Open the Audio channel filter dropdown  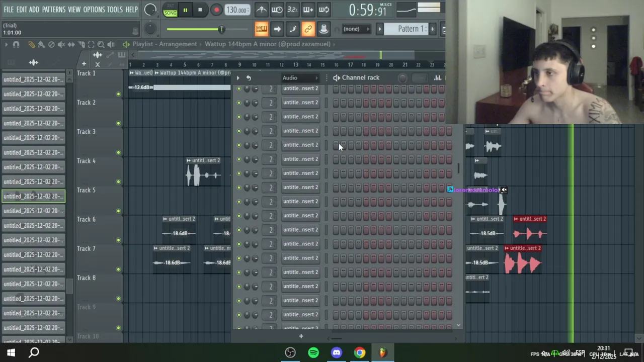300,78
